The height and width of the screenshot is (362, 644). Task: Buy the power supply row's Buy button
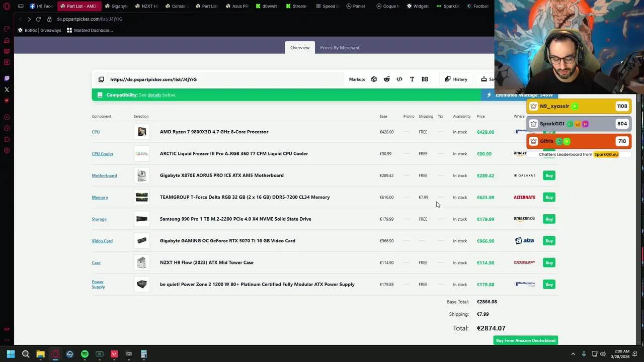click(x=549, y=285)
